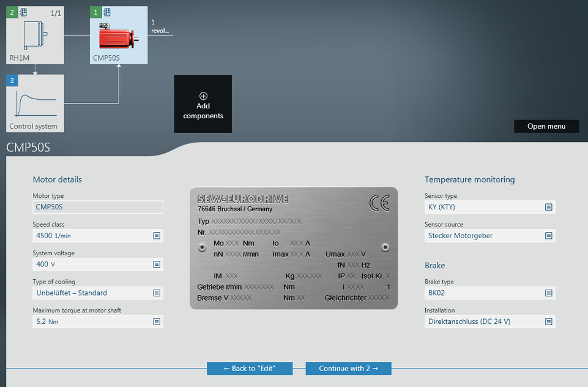Screen dimensions: 588x387
Task: Select the CMP50S motor component tile
Action: coord(119,38)
